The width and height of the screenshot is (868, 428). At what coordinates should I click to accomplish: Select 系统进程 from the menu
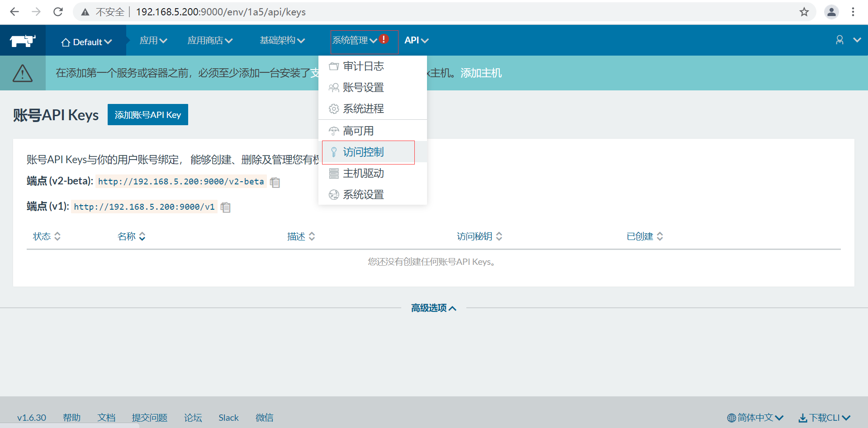pyautogui.click(x=373, y=109)
